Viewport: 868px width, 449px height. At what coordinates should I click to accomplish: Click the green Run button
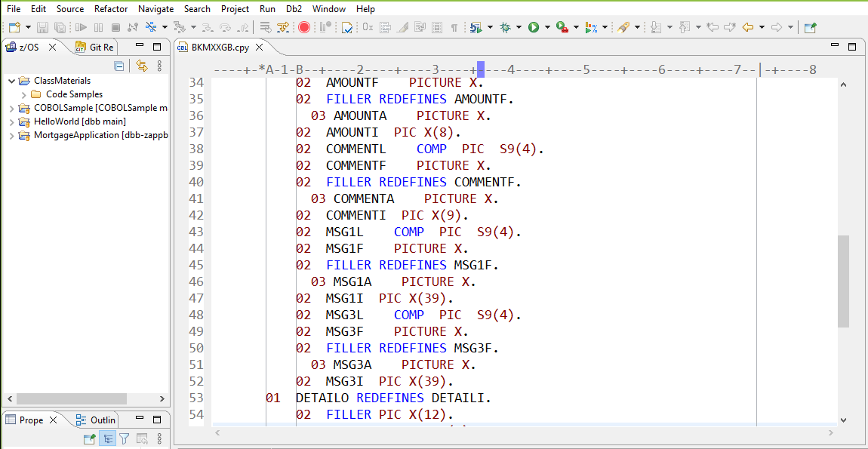click(x=534, y=27)
